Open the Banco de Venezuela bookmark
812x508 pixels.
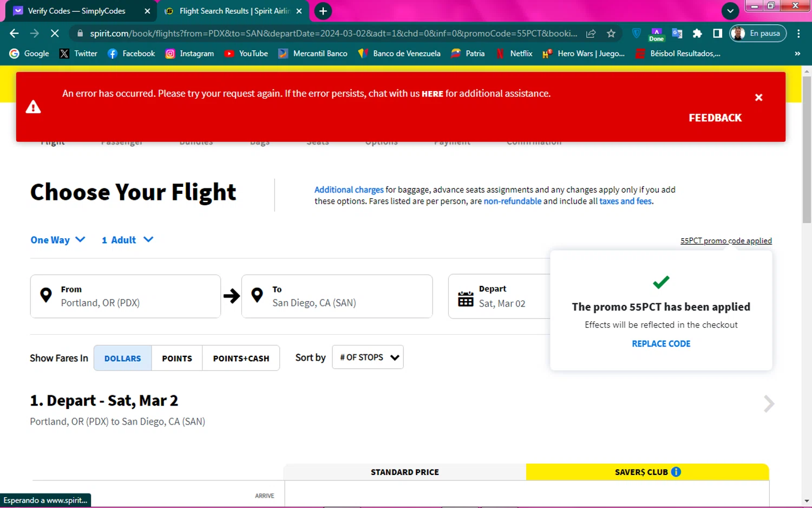[x=399, y=54]
